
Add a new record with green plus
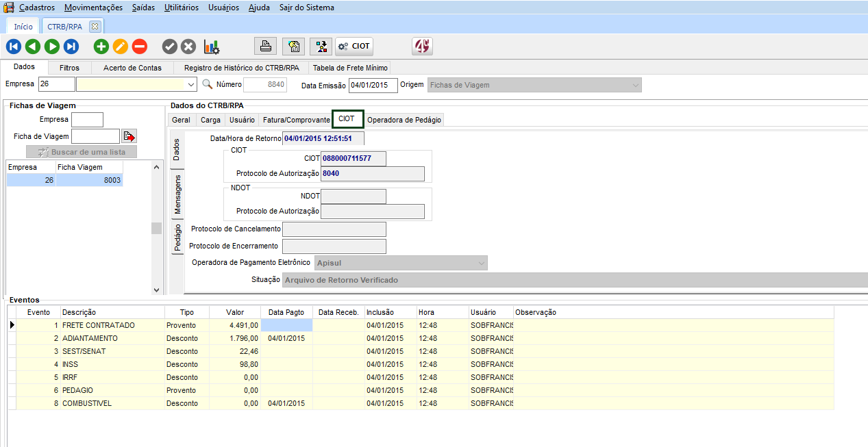(101, 47)
